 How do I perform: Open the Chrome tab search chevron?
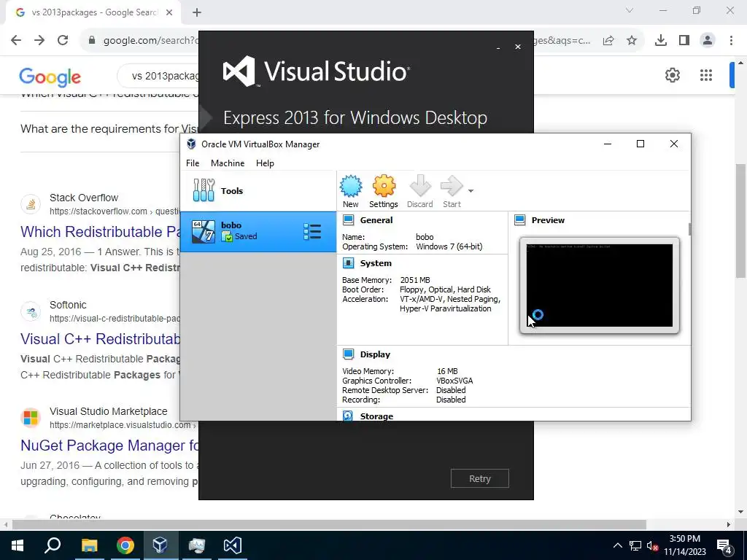pos(630,10)
